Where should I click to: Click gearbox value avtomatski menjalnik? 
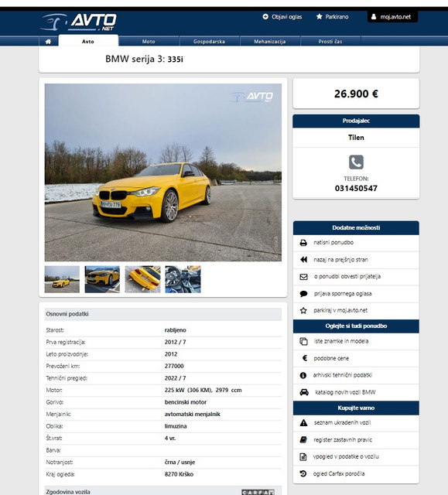[192, 415]
